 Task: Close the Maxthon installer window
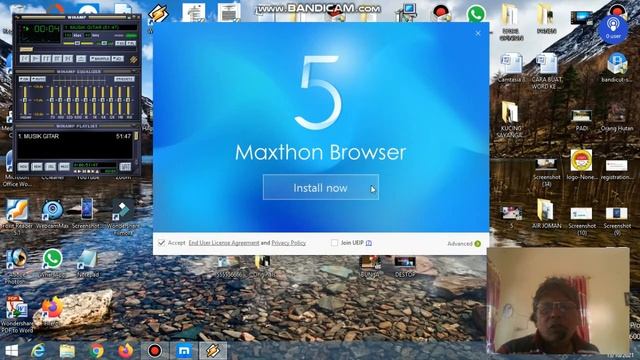[x=478, y=33]
